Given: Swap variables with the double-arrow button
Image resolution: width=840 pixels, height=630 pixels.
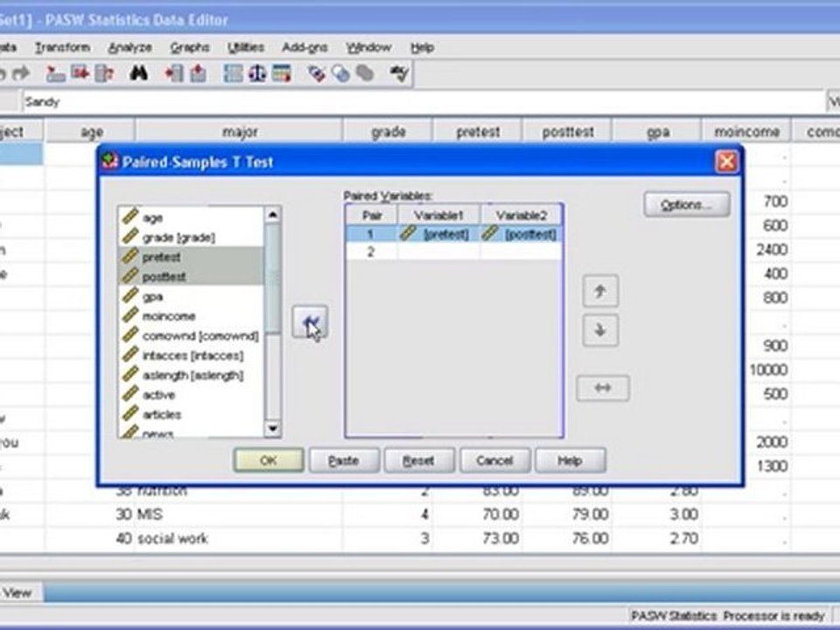Looking at the screenshot, I should [603, 388].
